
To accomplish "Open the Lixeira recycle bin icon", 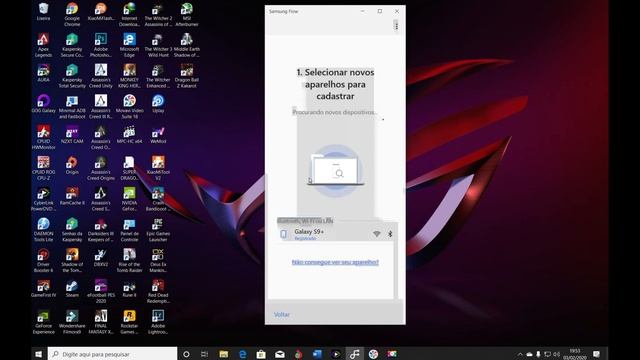I will tap(43, 12).
